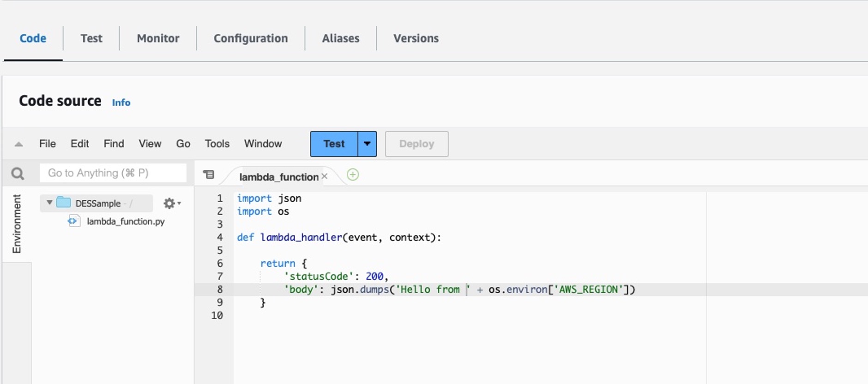
Task: Click the DESSample folder icon
Action: (63, 203)
